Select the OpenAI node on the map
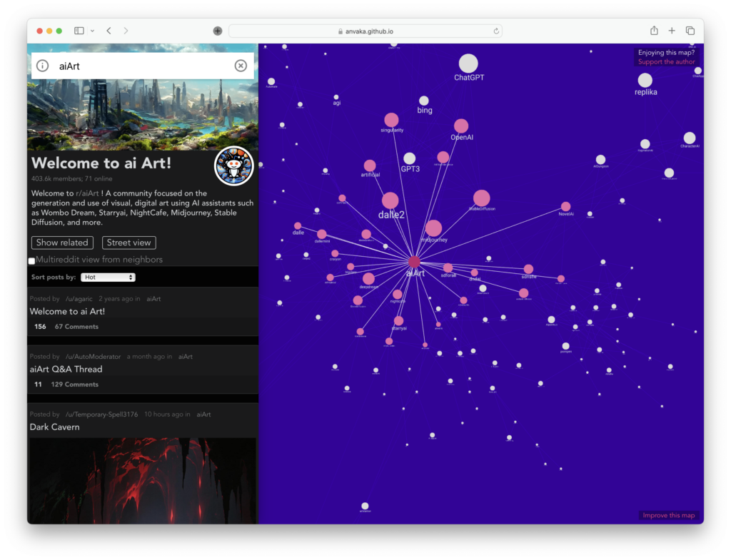The width and height of the screenshot is (731, 560). pos(460,126)
